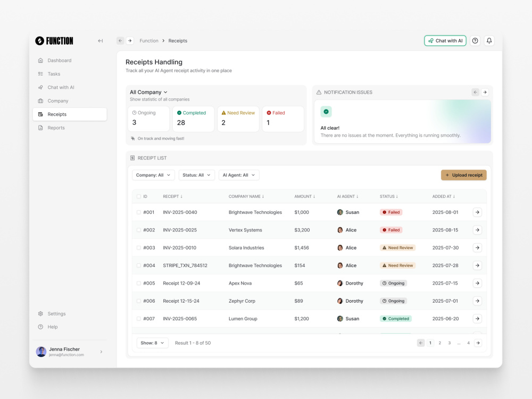Screen dimensions: 532x399
Task: Click Dorothy's avatar in row #005
Action: 340,284
